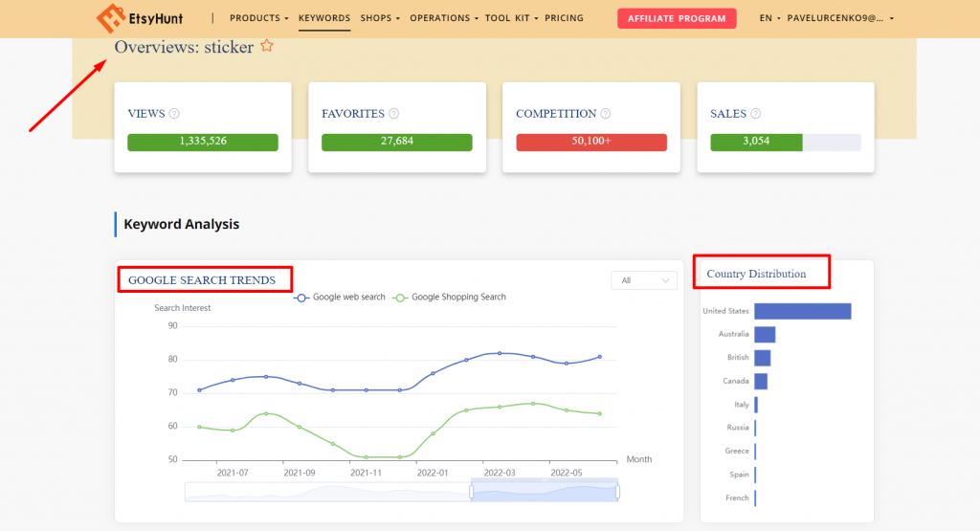Click the AFFILIATE PROGRAM button
This screenshot has height=531, width=980.
pyautogui.click(x=677, y=18)
